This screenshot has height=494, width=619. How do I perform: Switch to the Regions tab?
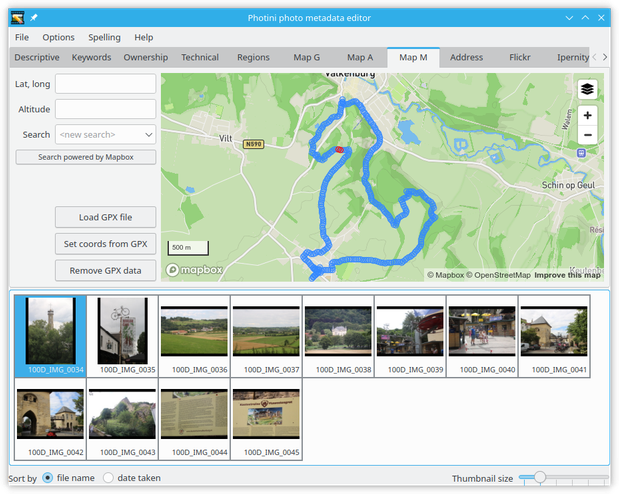click(x=253, y=58)
